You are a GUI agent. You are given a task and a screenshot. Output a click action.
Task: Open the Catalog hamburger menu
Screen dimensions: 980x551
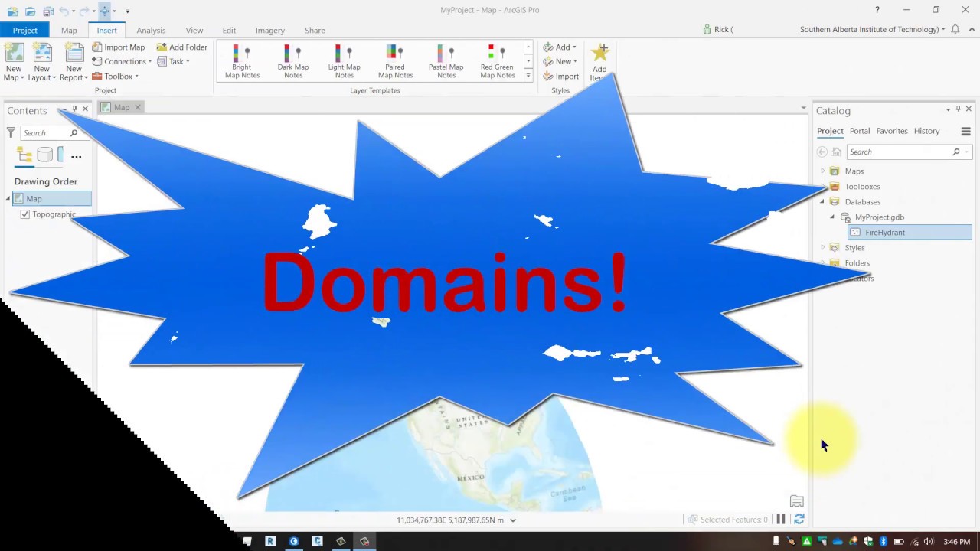pos(965,132)
